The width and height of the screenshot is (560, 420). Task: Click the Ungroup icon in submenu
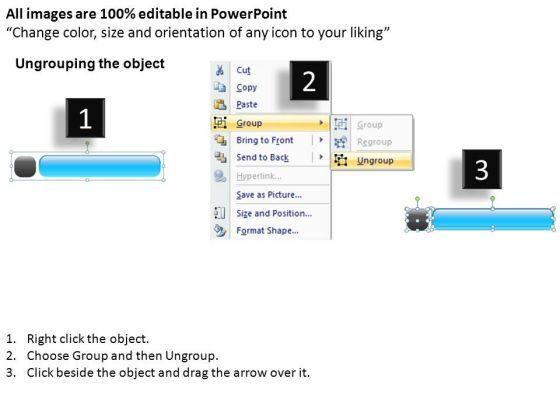pyautogui.click(x=340, y=160)
